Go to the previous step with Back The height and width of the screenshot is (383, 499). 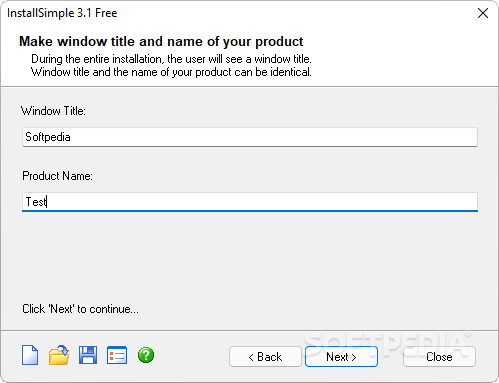click(265, 357)
